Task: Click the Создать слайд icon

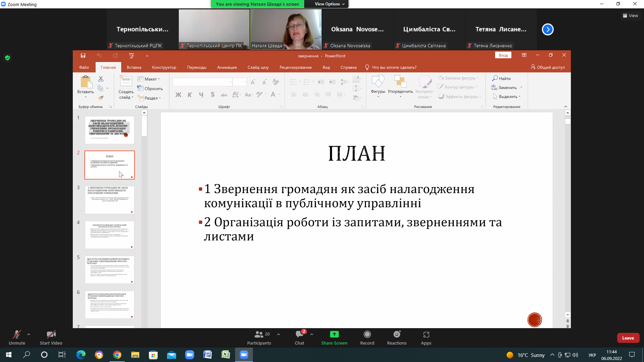Action: coord(126,81)
